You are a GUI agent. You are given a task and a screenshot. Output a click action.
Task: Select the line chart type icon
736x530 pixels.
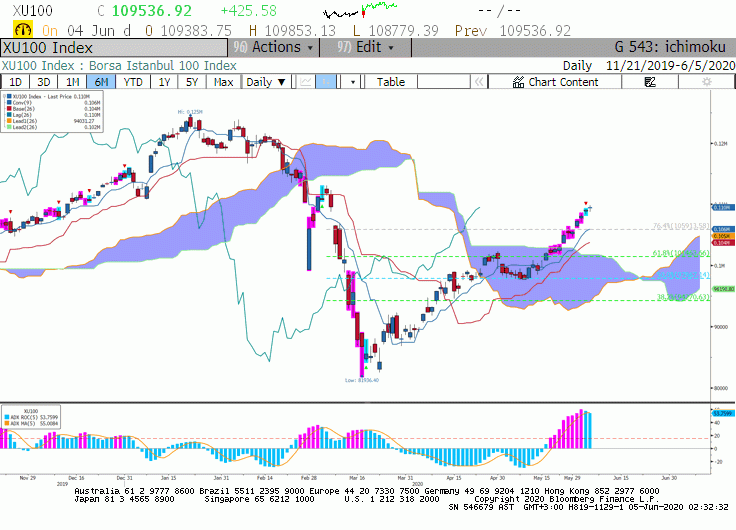306,82
